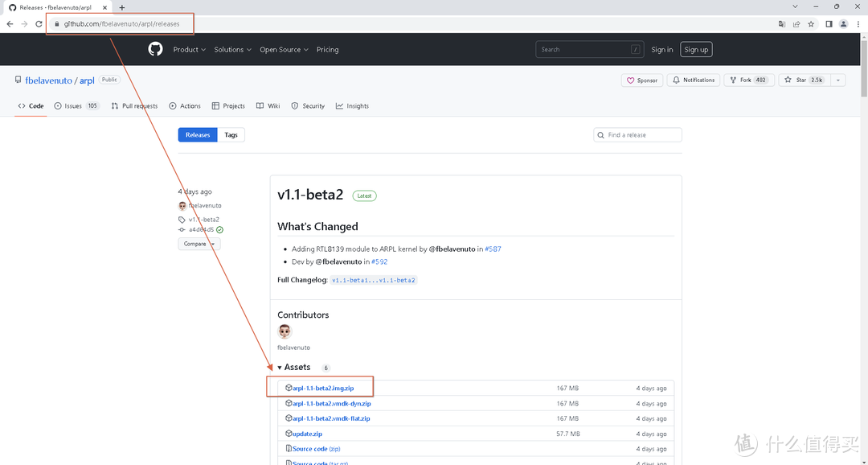868x465 pixels.
Task: Click the GitHub logo in header
Action: click(x=156, y=49)
